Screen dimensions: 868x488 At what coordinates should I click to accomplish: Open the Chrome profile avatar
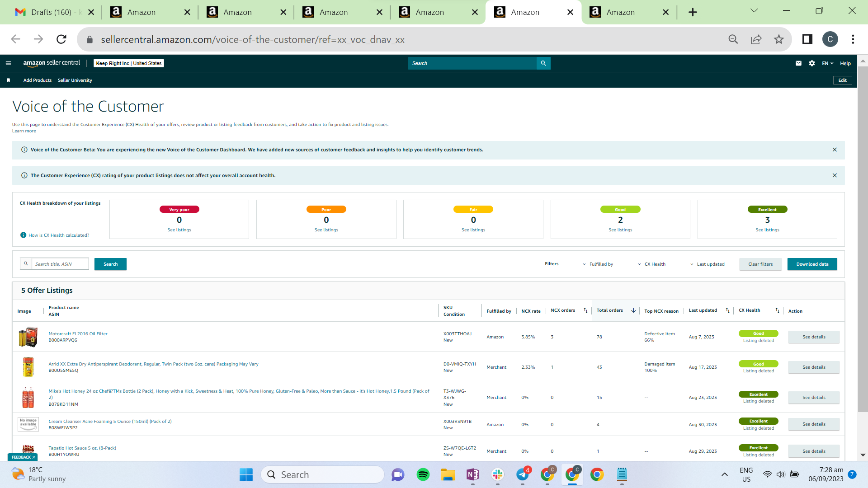(x=830, y=39)
